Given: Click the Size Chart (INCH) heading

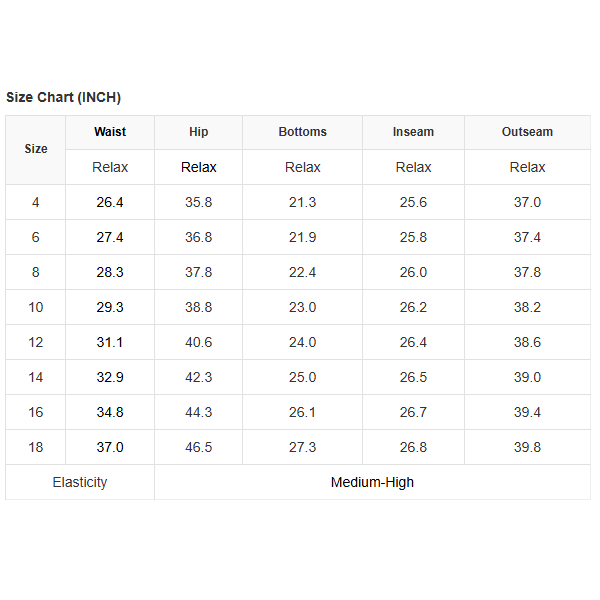Looking at the screenshot, I should tap(63, 97).
